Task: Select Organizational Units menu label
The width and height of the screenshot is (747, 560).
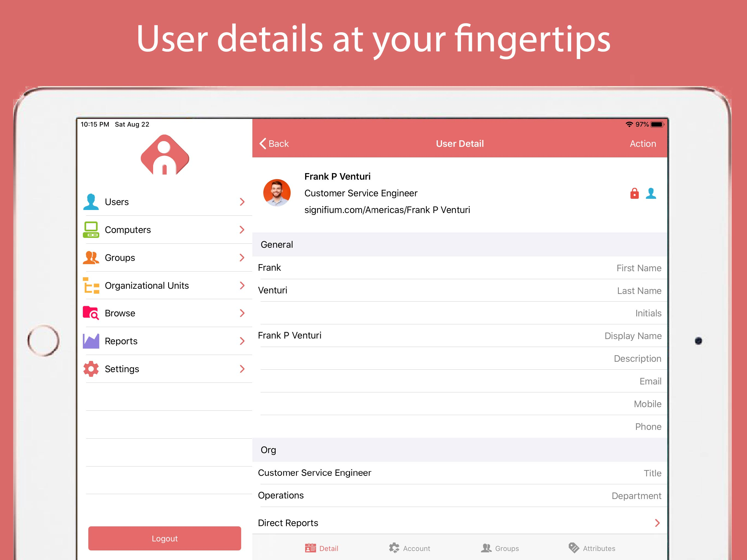Action: 147,285
